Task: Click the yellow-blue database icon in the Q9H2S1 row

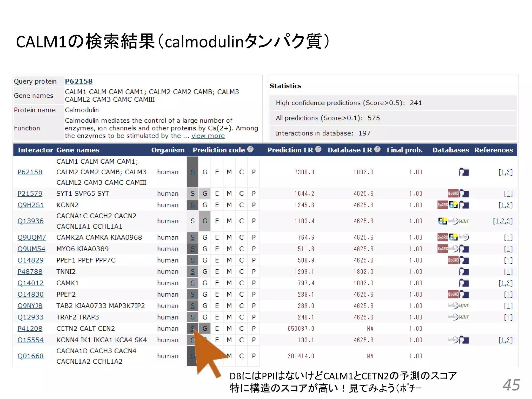Action: tap(454, 205)
